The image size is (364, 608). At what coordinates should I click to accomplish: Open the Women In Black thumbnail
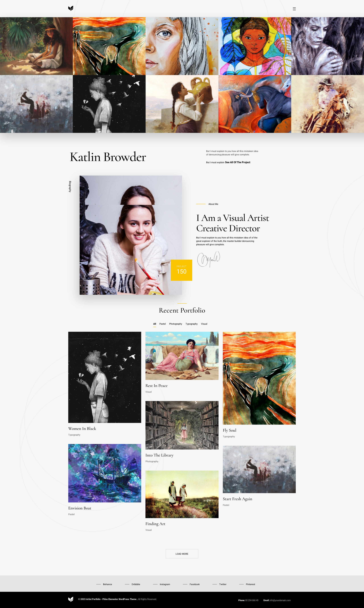point(105,377)
